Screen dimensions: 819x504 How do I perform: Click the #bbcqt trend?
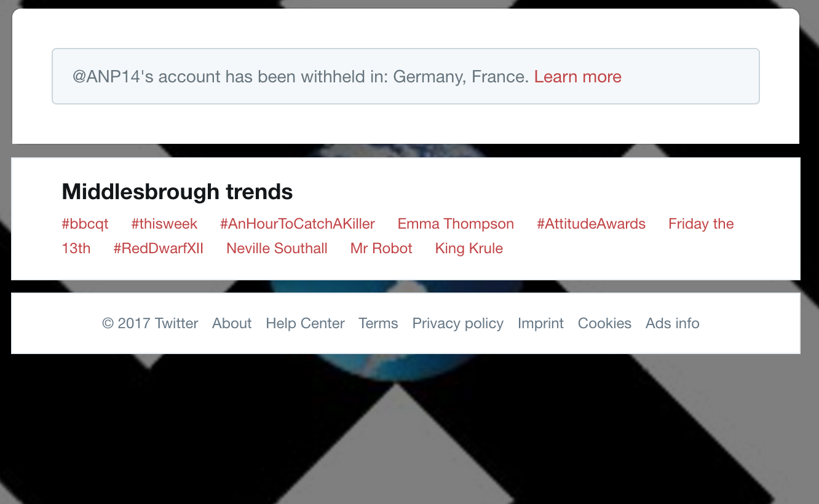[85, 224]
